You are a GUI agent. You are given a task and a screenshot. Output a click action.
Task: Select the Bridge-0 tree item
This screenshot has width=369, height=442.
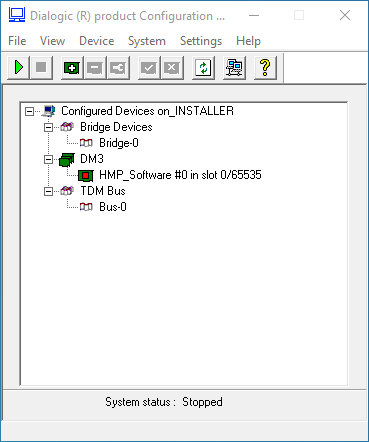119,143
